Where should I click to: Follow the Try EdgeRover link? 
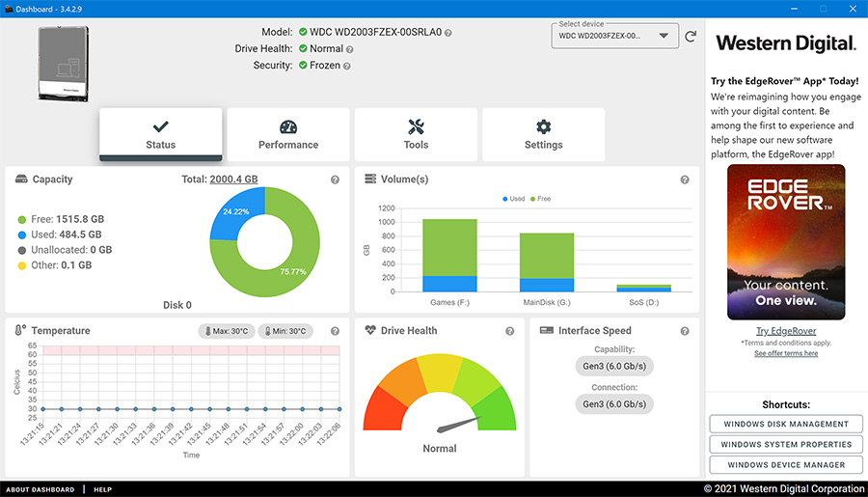(786, 331)
